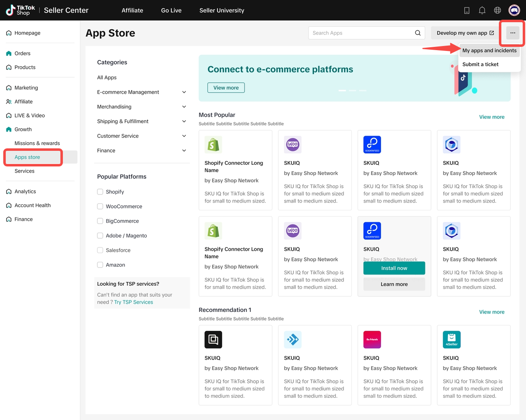This screenshot has height=420, width=526.
Task: Open the language globe icon
Action: [x=497, y=10]
